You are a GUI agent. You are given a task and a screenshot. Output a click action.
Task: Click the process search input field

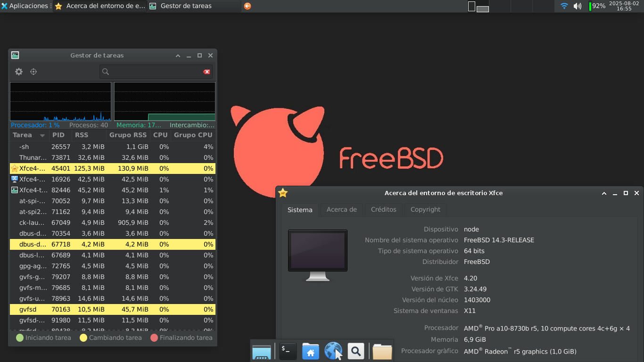coord(153,72)
